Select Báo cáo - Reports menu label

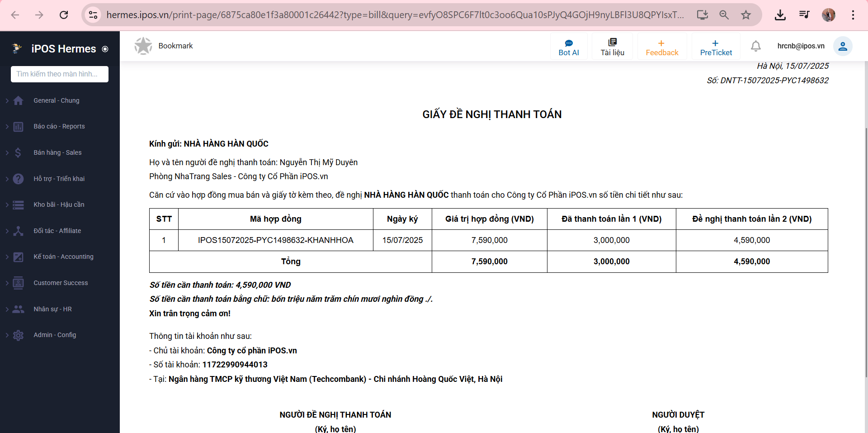[59, 126]
